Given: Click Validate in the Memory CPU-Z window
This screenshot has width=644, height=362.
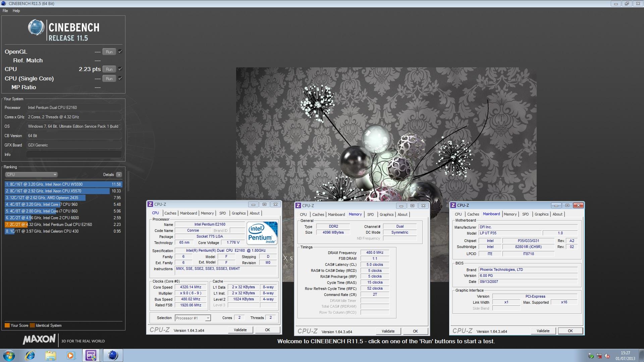Looking at the screenshot, I should (388, 331).
